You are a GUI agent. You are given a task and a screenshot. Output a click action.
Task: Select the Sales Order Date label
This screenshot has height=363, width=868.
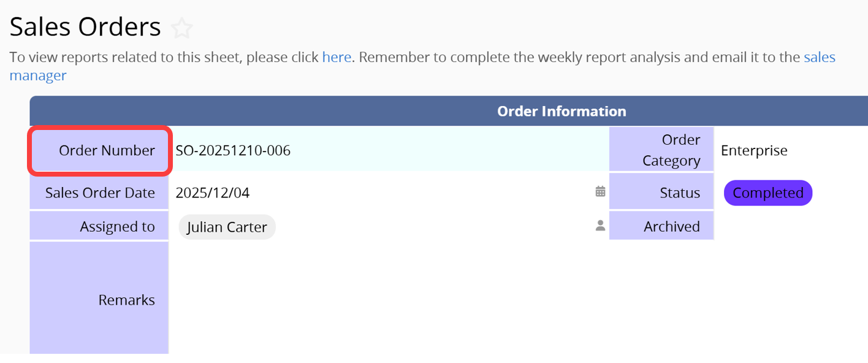pyautogui.click(x=99, y=193)
